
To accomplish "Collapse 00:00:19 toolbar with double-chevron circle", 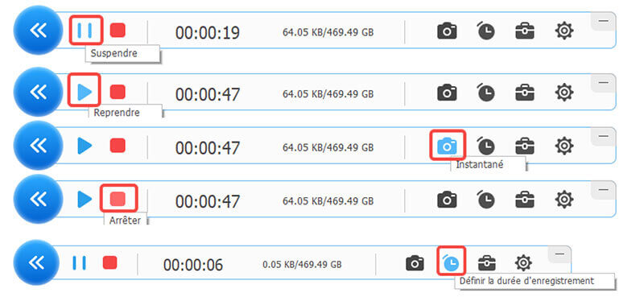I will (38, 30).
